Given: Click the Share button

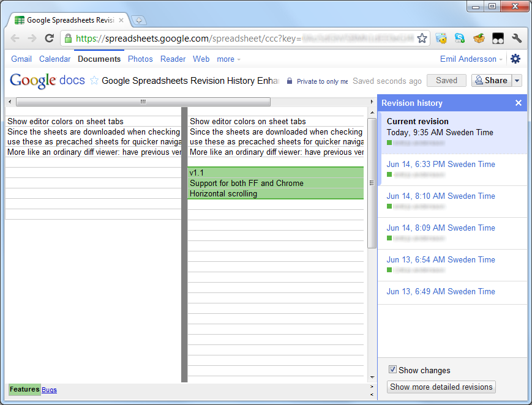Looking at the screenshot, I should click(491, 81).
